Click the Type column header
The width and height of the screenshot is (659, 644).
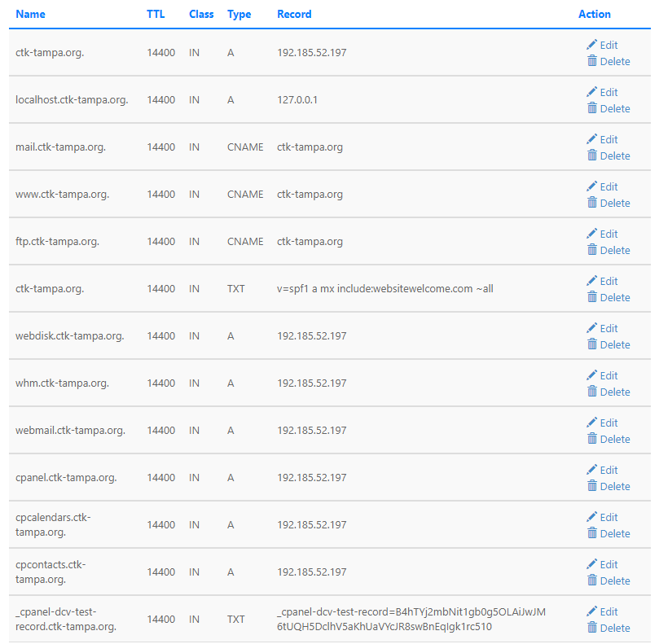click(239, 14)
